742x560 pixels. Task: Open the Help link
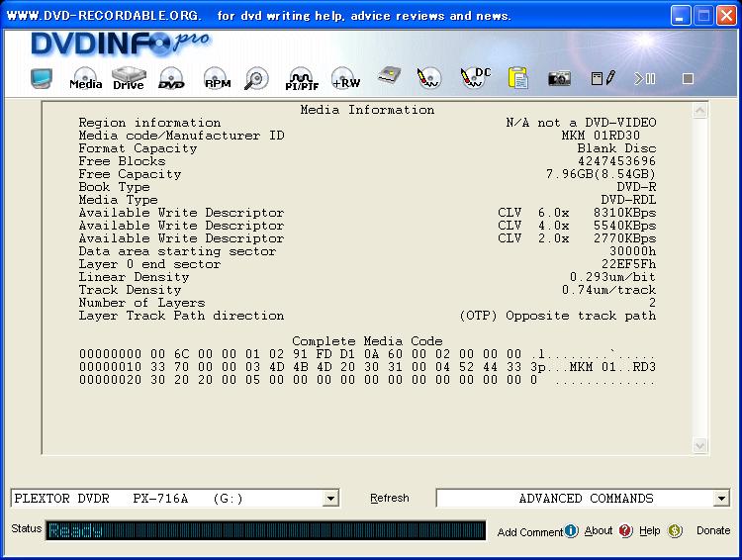pos(649,531)
